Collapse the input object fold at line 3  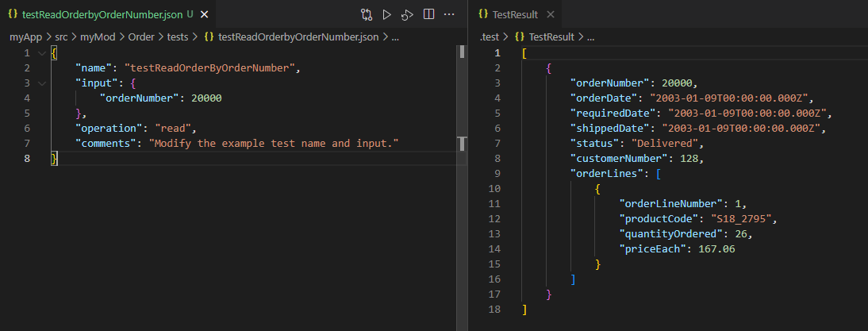pos(41,83)
